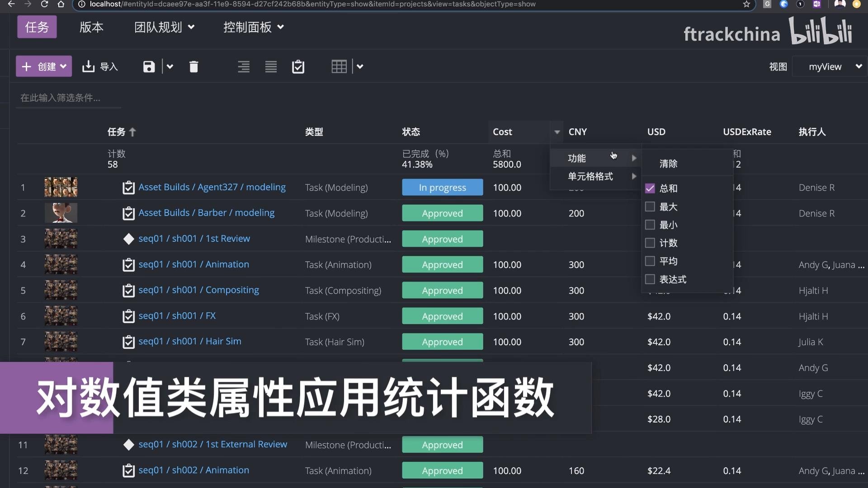
Task: Open the myView view selector
Action: 830,66
